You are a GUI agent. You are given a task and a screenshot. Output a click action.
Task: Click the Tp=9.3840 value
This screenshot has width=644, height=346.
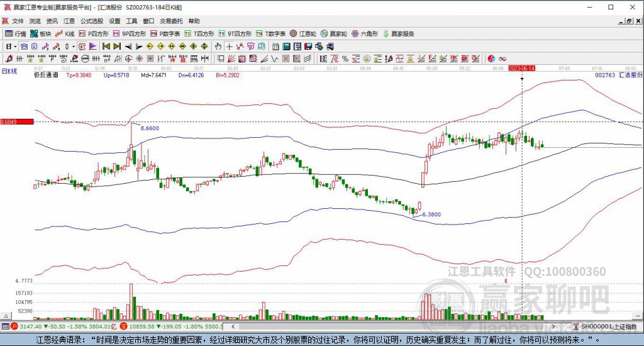[x=79, y=75]
